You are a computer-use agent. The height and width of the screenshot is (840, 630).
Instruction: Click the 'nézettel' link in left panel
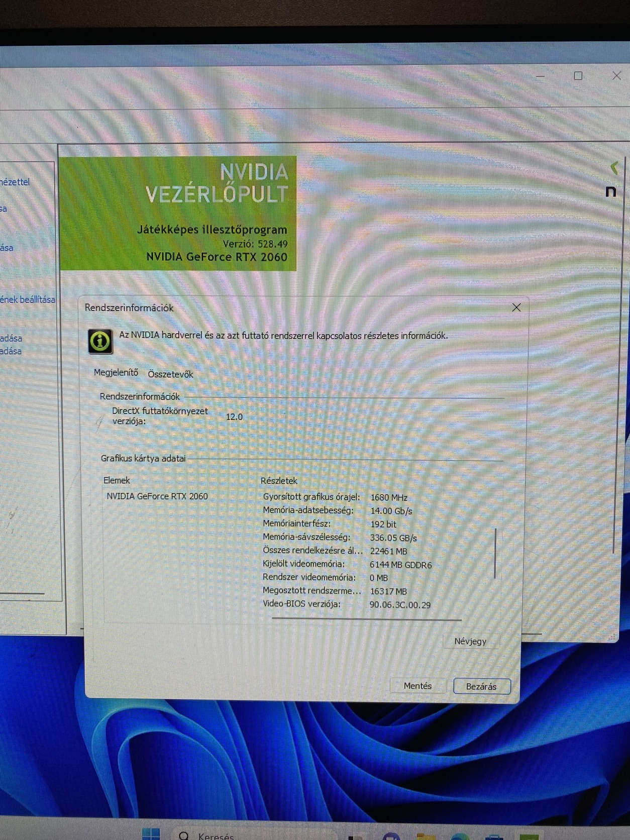(15, 182)
